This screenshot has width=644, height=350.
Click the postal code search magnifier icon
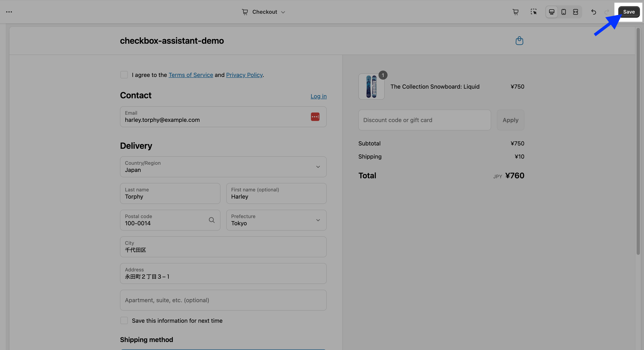(211, 220)
